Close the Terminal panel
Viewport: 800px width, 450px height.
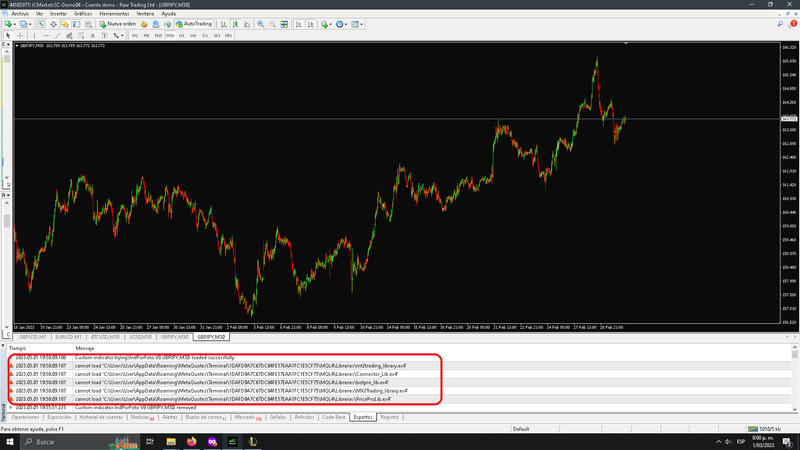[3, 345]
